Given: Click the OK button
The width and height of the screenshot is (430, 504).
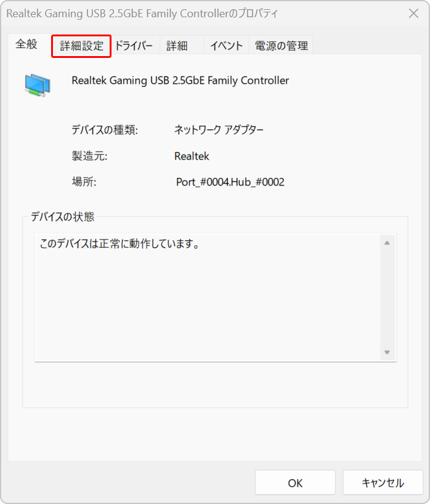Looking at the screenshot, I should (295, 483).
